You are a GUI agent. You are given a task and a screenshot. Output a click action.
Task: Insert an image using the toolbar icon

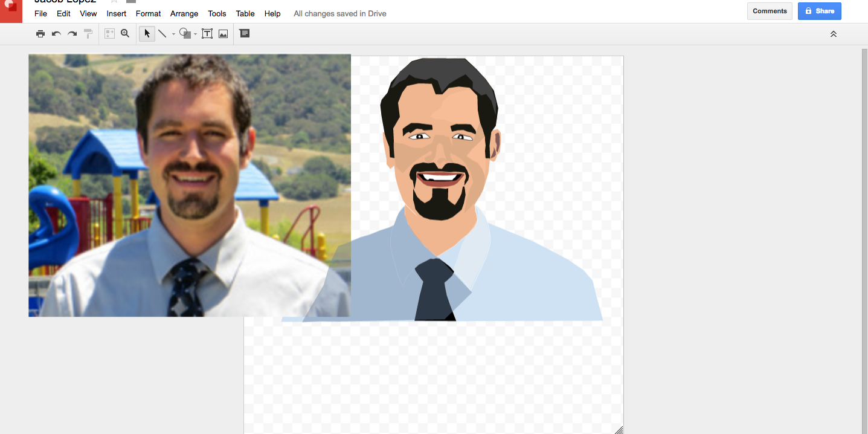(223, 34)
